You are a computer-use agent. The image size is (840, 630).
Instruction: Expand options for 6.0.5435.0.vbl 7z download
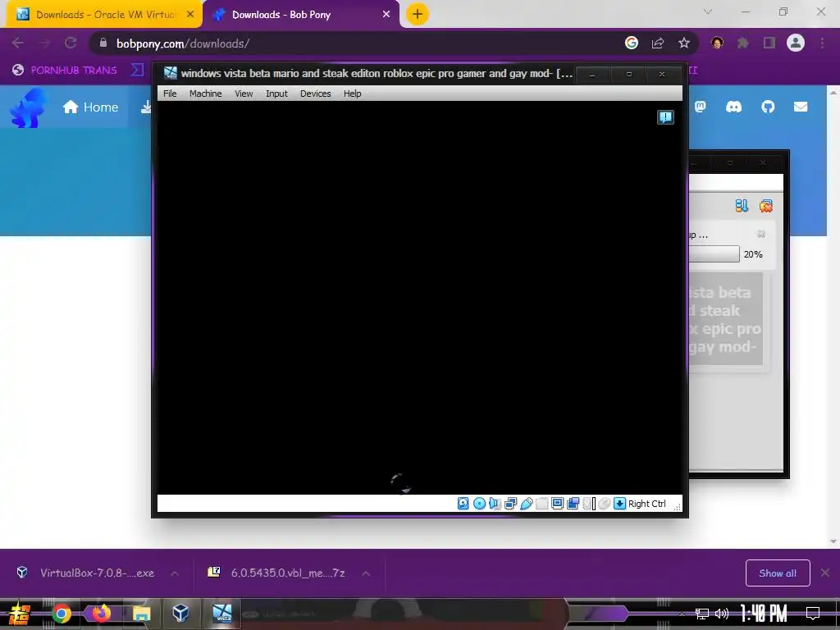[x=366, y=573]
